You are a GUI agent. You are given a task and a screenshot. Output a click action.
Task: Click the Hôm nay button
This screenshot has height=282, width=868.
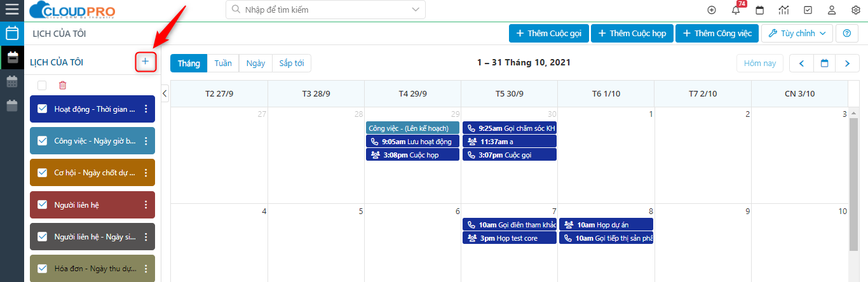(760, 63)
